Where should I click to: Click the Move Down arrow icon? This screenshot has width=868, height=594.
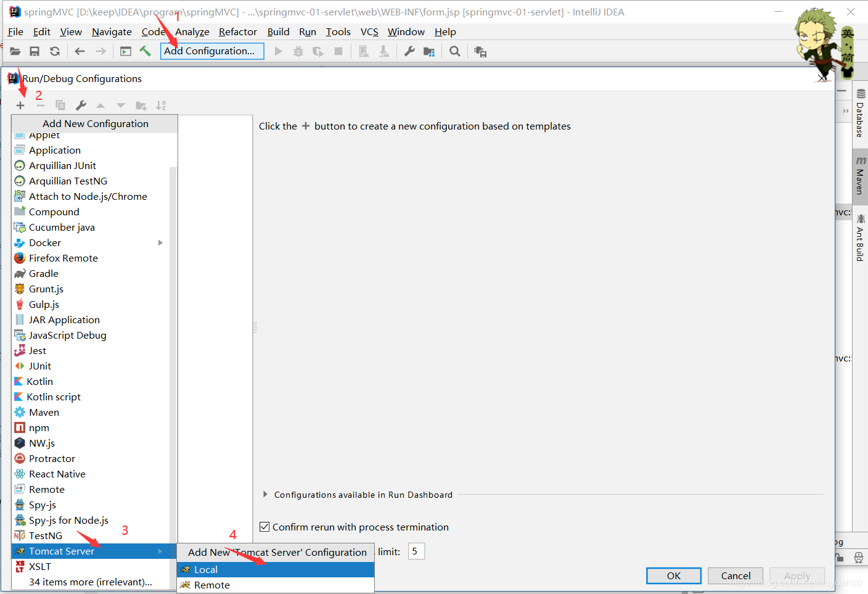(x=121, y=105)
